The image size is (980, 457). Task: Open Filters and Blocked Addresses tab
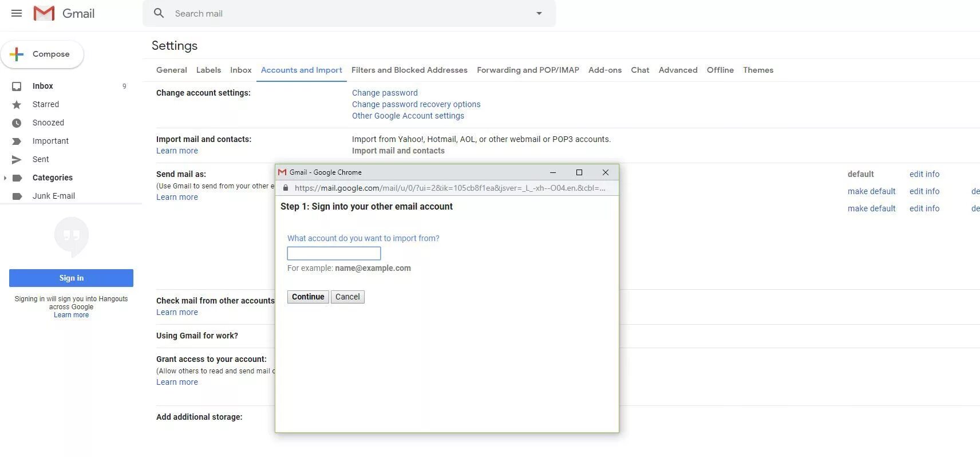click(x=409, y=70)
